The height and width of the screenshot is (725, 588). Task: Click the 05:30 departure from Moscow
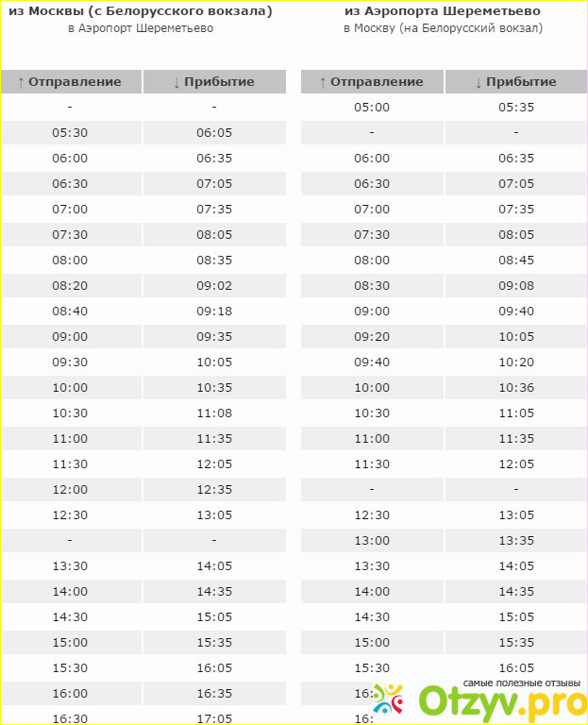tap(70, 133)
